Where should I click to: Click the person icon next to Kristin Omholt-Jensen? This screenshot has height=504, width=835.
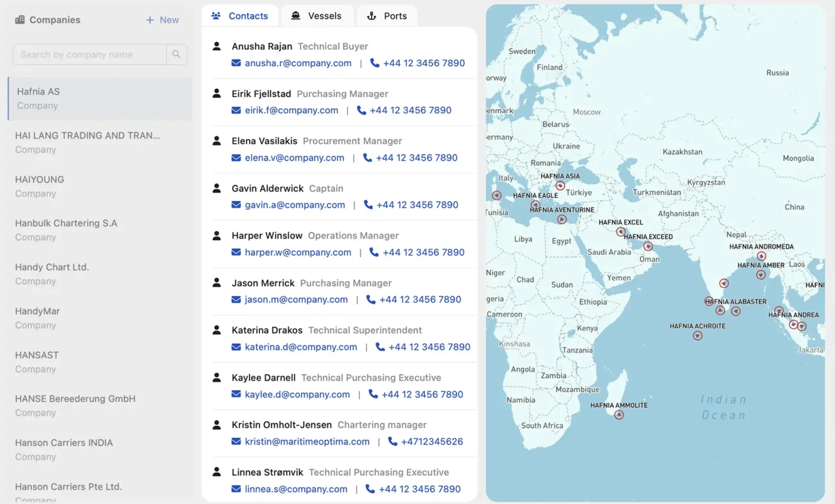point(217,424)
